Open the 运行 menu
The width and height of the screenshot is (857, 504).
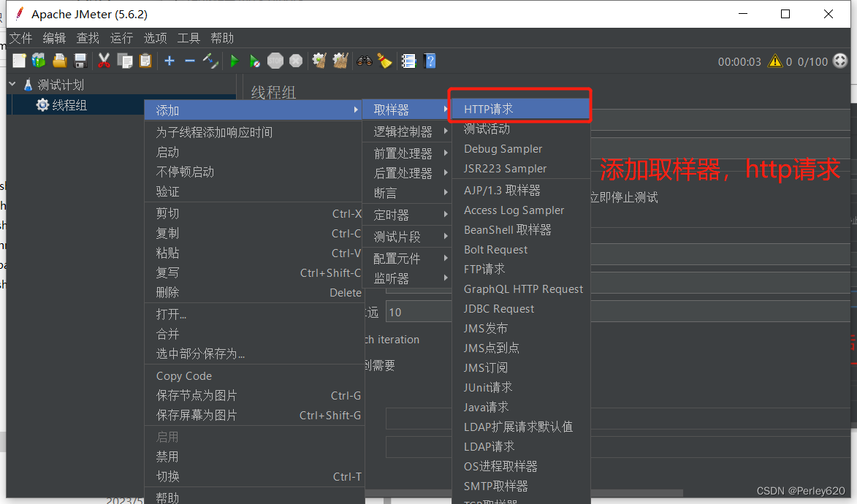pyautogui.click(x=121, y=38)
